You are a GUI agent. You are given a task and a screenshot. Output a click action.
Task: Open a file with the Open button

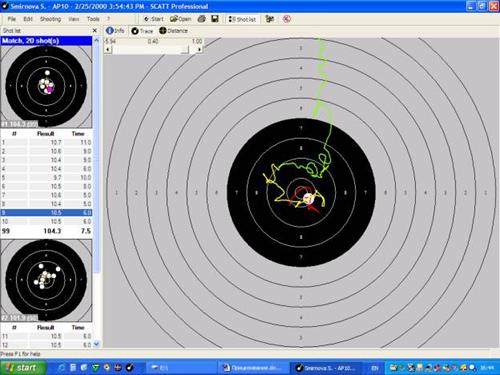click(181, 19)
